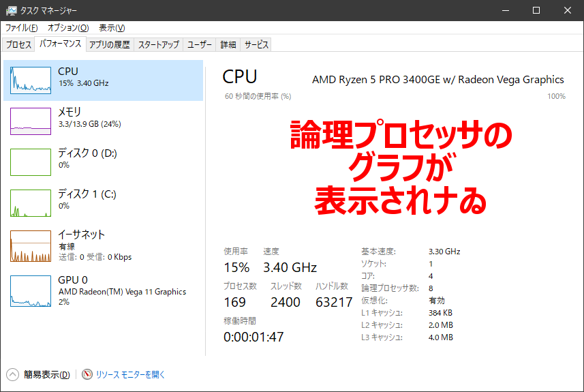Screen dimensions: 584x392
Task: Minimize the タスク マネージャー window
Action: [x=506, y=10]
